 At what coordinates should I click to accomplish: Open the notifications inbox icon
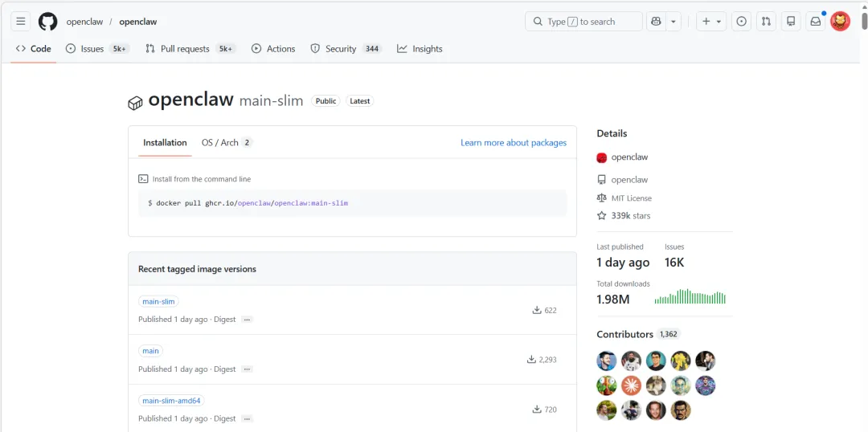coord(816,22)
